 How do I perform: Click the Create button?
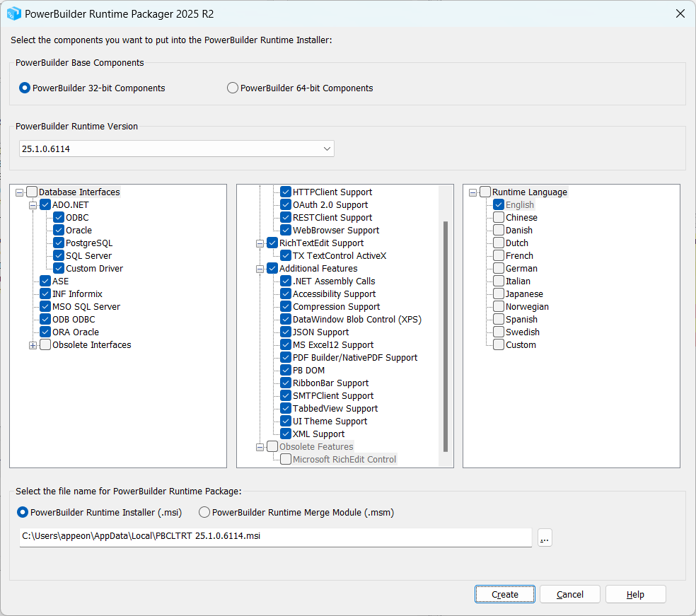click(x=505, y=594)
